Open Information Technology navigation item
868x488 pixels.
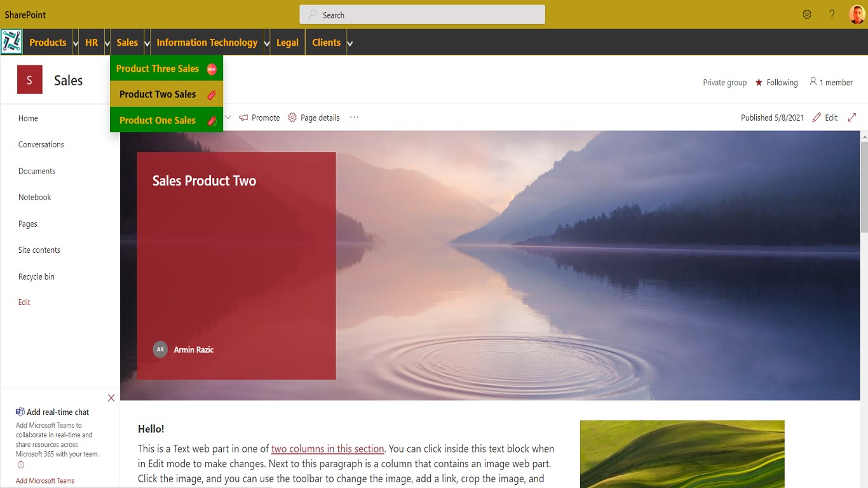coord(207,43)
